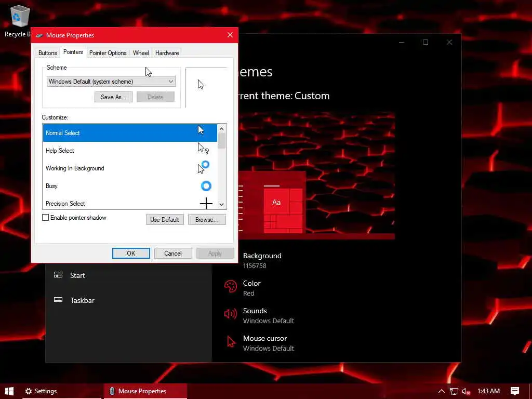Select the Help Select list row
Viewport: 532px width, 399px height.
[x=130, y=151]
